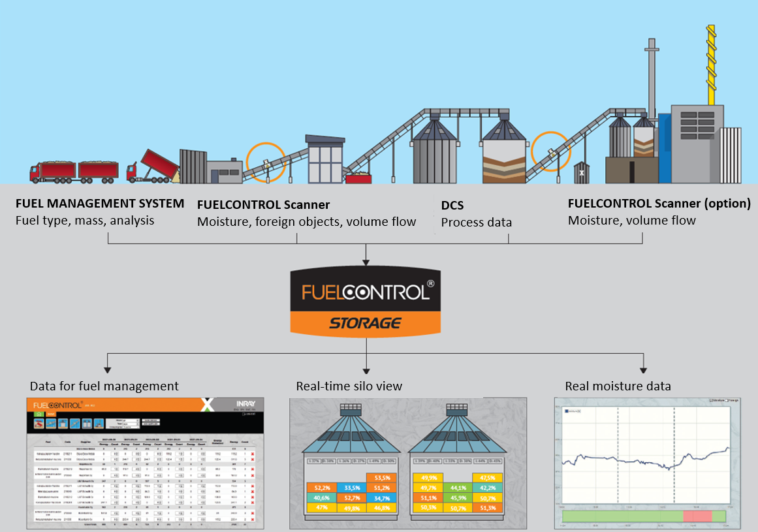The width and height of the screenshot is (758, 532).
Task: Click the FUELCONTROL logo in orange app header
Action: [57, 405]
